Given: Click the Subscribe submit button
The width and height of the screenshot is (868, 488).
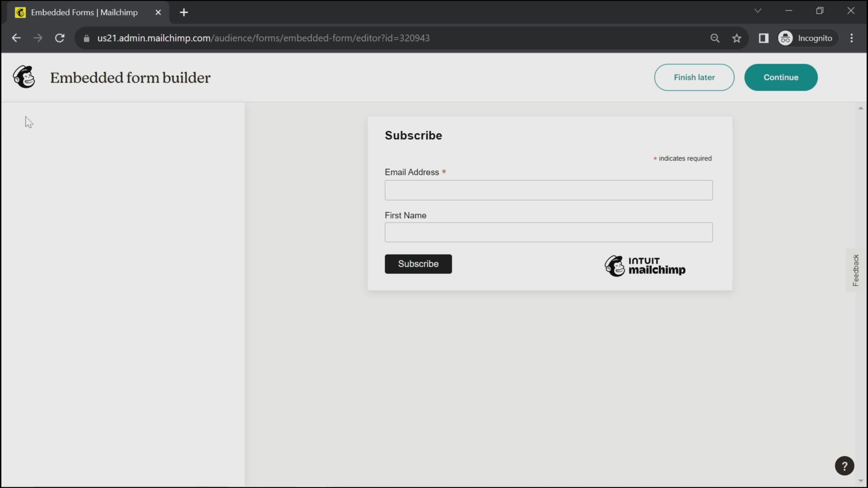Looking at the screenshot, I should 418,263.
